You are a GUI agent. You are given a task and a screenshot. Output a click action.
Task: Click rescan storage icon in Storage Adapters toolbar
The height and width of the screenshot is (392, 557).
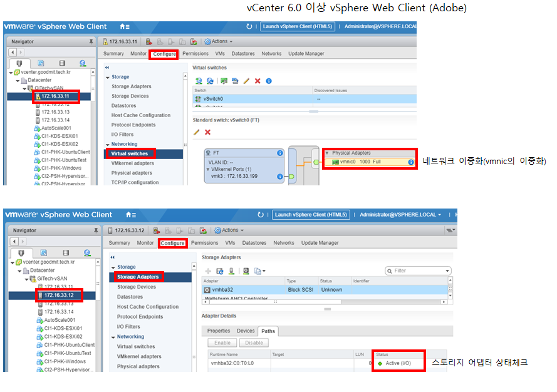[232, 271]
